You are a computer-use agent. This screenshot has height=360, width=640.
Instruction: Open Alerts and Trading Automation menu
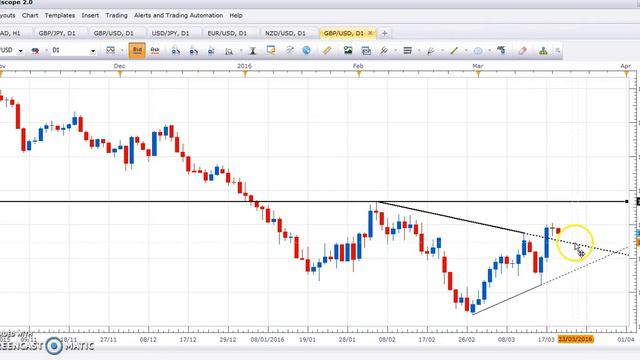click(x=178, y=15)
